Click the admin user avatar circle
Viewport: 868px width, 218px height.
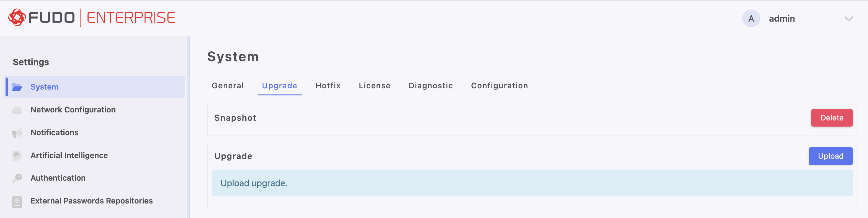tap(751, 19)
